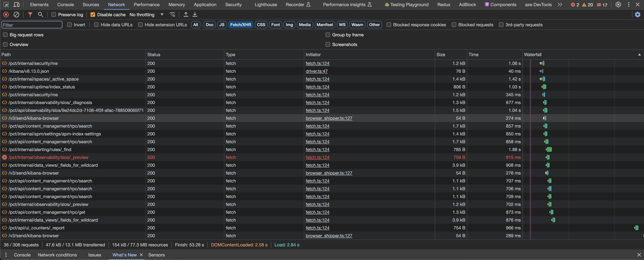Open drawer three-dot menu icon
This screenshot has width=644, height=260.
tap(6, 255)
